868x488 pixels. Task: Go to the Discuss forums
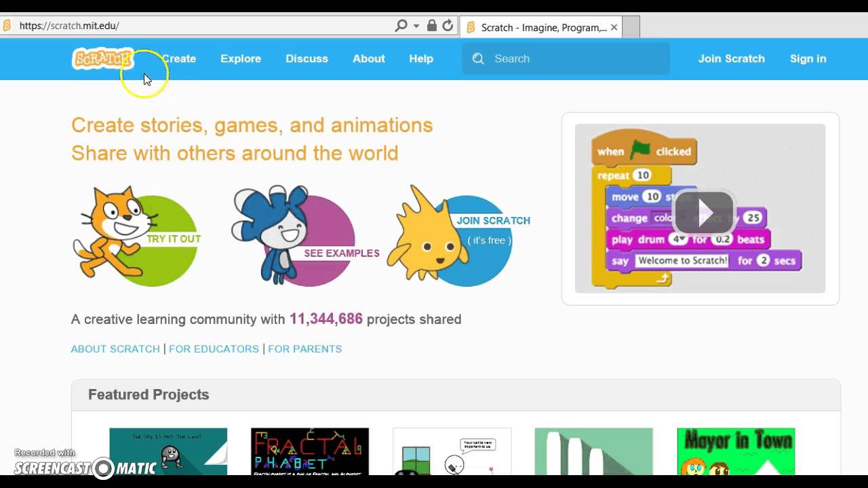307,59
